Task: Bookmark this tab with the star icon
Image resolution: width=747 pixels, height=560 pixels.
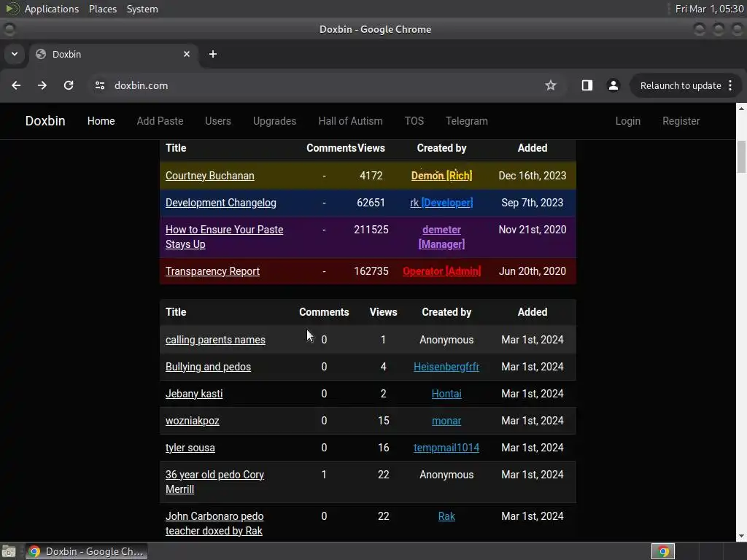Action: click(x=551, y=85)
